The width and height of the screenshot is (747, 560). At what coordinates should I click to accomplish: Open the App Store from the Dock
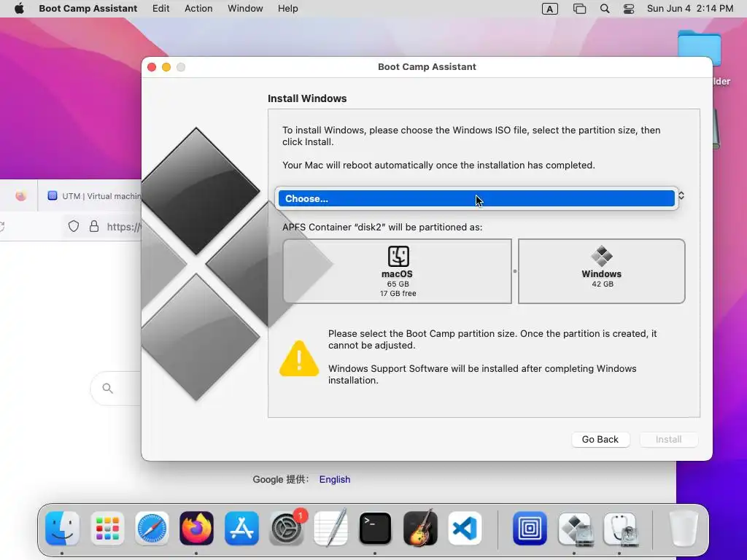[241, 528]
